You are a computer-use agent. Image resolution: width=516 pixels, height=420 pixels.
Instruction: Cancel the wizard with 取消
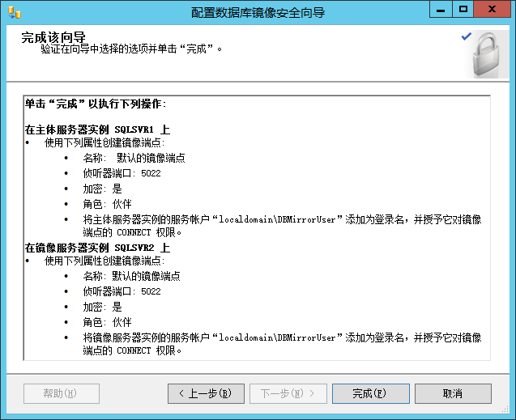[x=452, y=393]
